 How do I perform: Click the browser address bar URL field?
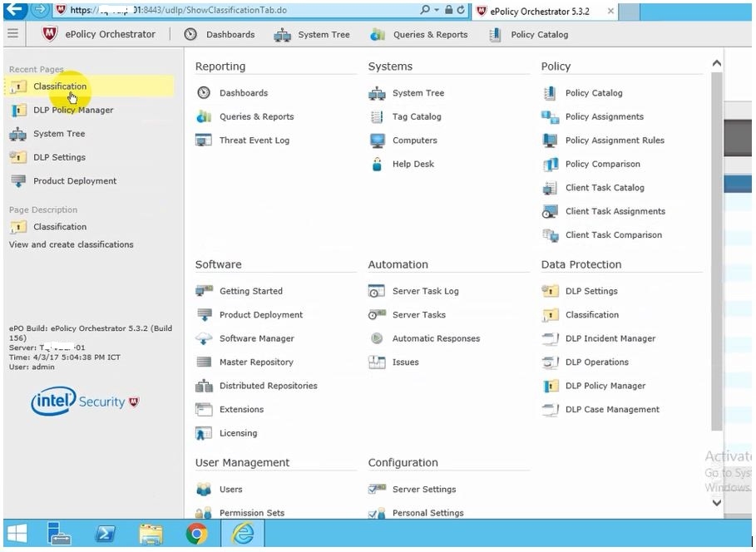tap(250, 11)
